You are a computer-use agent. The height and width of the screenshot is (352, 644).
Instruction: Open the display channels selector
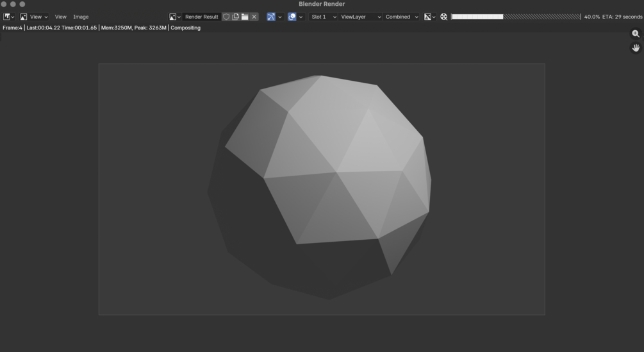(429, 17)
